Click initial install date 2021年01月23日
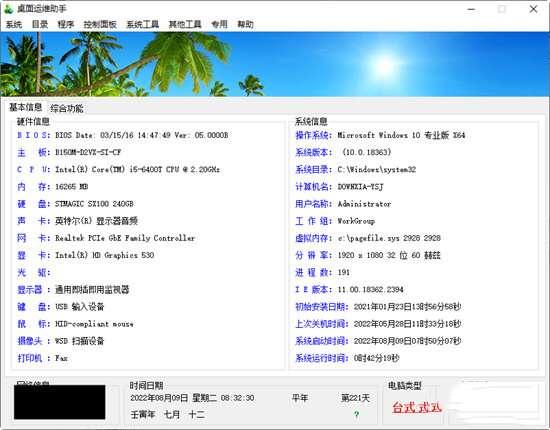The width and height of the screenshot is (550, 430). pyautogui.click(x=407, y=307)
